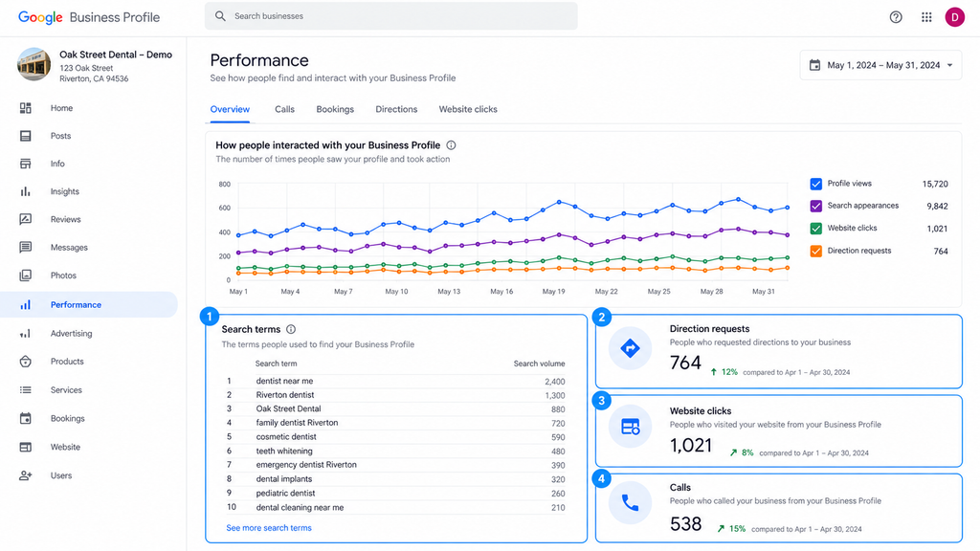Viewport: 980px width, 551px height.
Task: Toggle the Search appearances checkbox
Action: 815,207
